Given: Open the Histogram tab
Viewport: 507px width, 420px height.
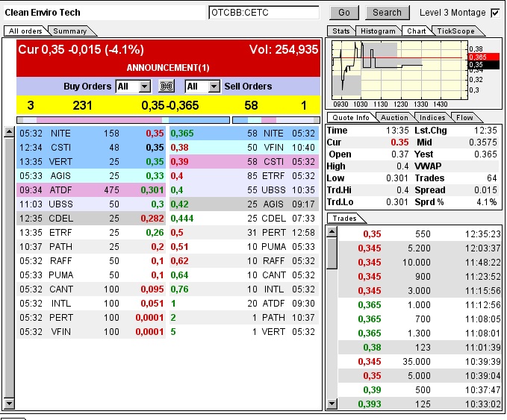Looking at the screenshot, I should pyautogui.click(x=377, y=31).
